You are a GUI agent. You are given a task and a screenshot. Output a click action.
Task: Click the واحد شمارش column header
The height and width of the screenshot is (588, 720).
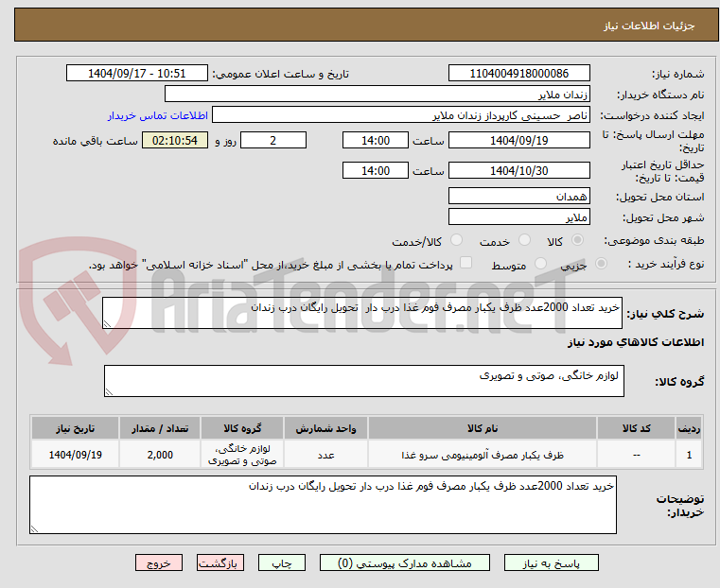click(325, 428)
